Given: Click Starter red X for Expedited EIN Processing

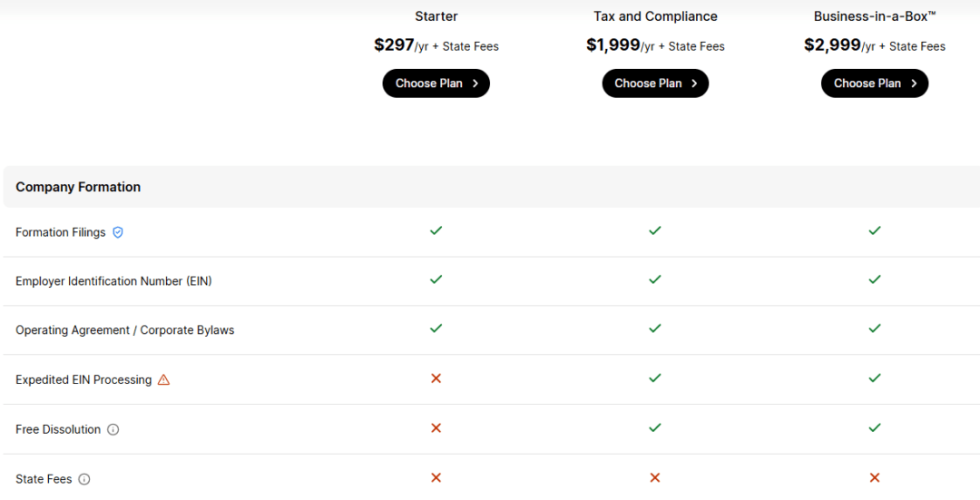Looking at the screenshot, I should [436, 378].
